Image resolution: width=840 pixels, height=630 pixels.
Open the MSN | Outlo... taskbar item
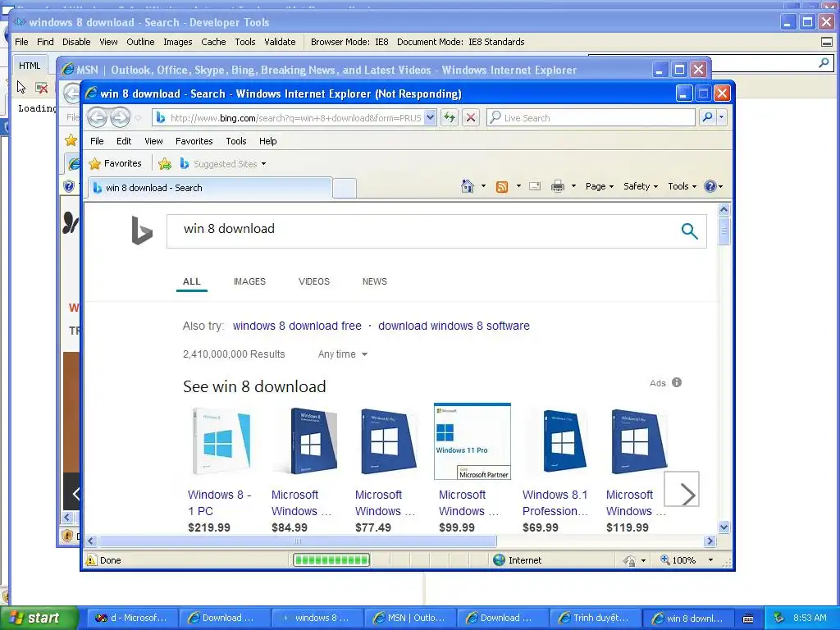coord(410,618)
